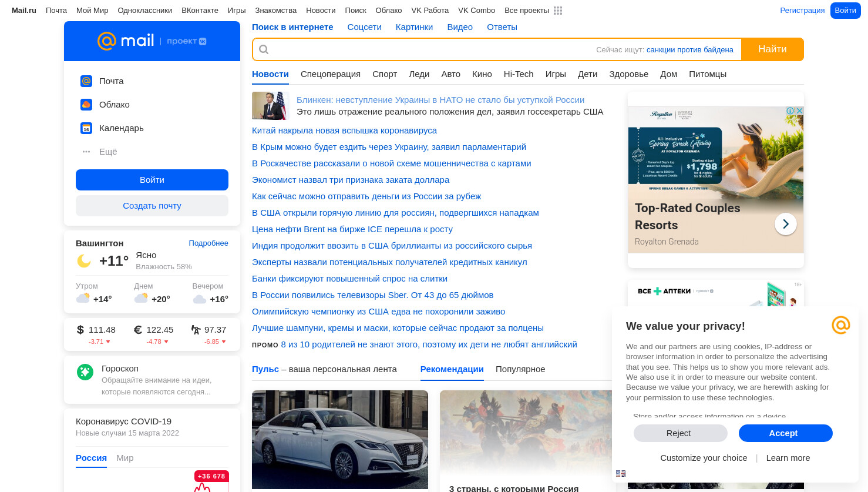868x492 pixels.
Task: Click the Mail.ru logo in blue header
Action: point(126,41)
